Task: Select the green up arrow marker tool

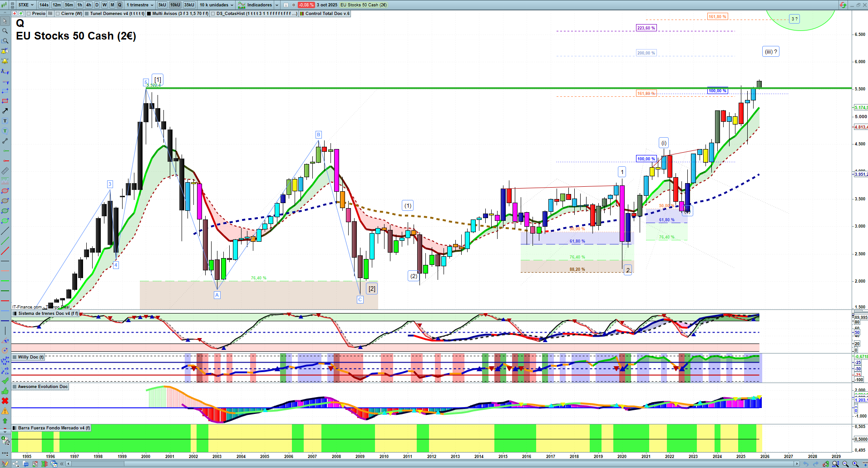Action: 5,421
